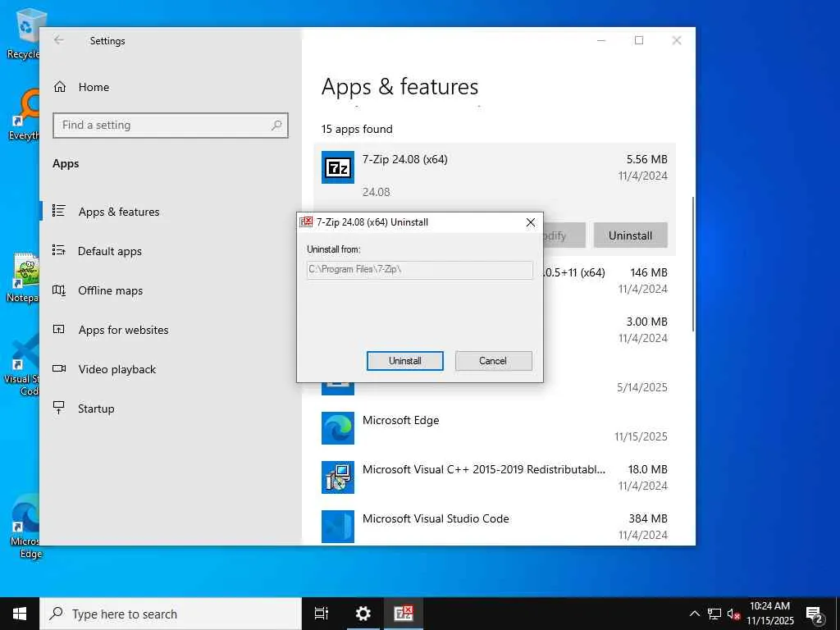Click the Default apps icon in sidebar
The height and width of the screenshot is (630, 840).
(59, 250)
